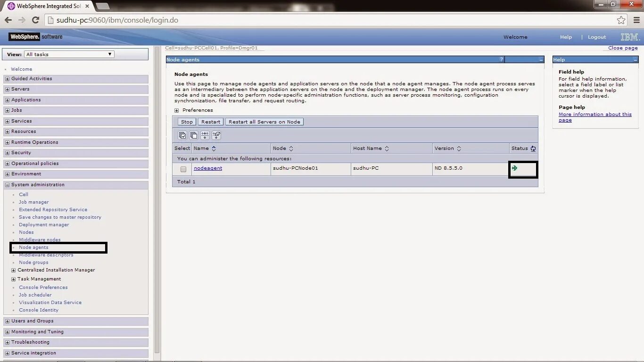Expand the Preferences section
The image size is (644, 362).
(x=177, y=110)
